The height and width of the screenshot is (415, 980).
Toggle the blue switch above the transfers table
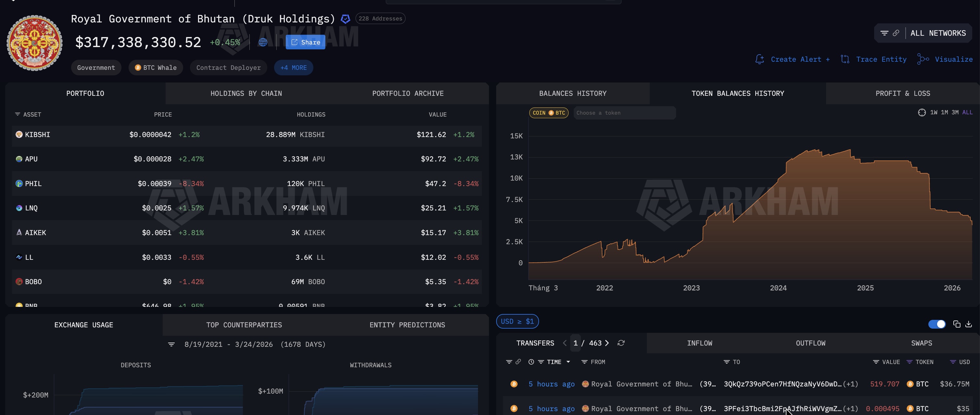coord(937,324)
